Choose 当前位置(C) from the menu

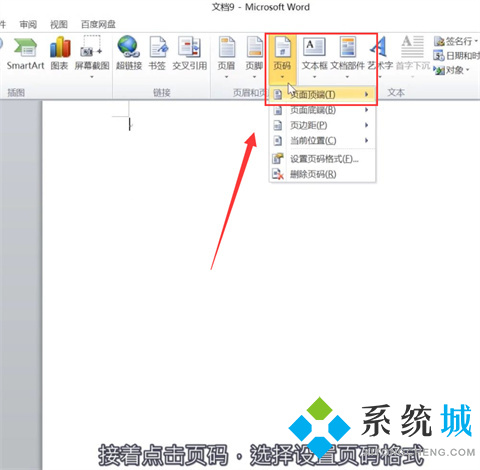[322, 140]
